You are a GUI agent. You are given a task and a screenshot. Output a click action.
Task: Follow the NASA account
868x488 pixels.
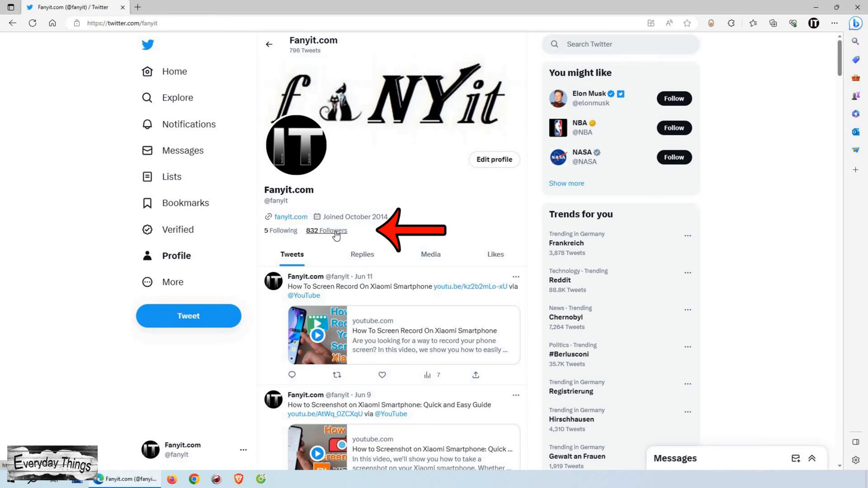click(674, 157)
